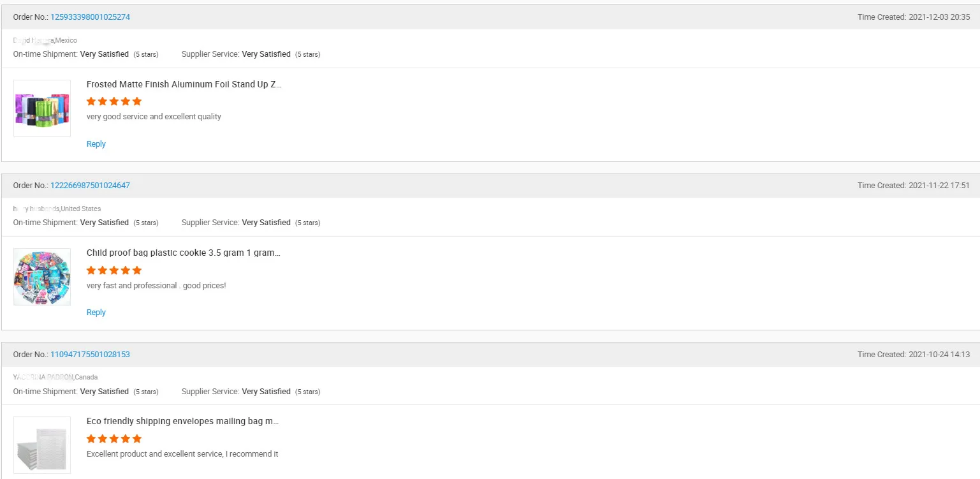
Task: Open order number 110947175501028153 link
Action: [90, 355]
